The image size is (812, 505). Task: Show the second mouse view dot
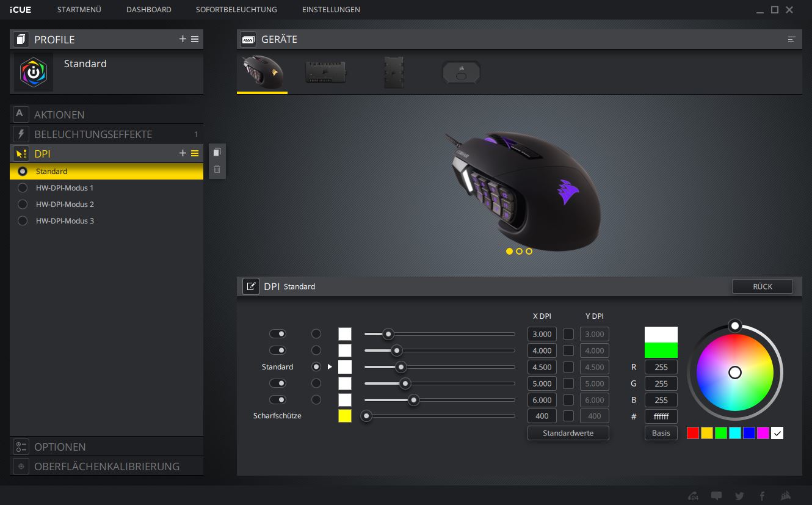point(519,251)
